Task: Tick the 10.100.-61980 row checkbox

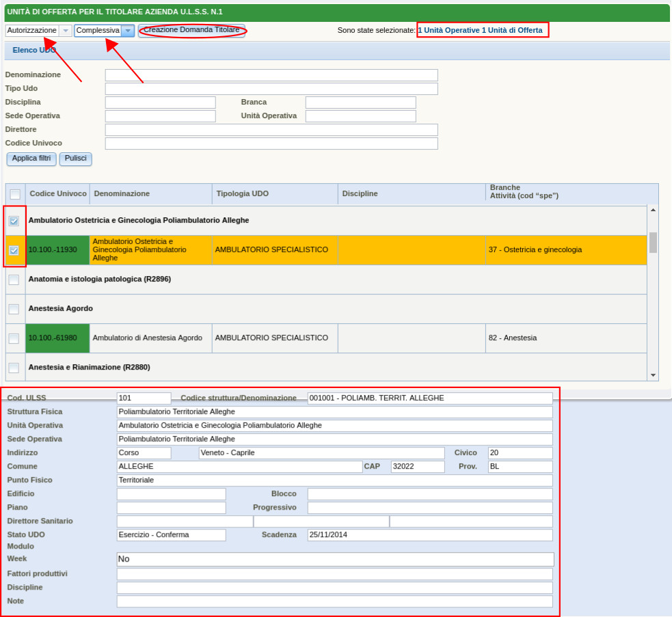Action: [x=14, y=338]
